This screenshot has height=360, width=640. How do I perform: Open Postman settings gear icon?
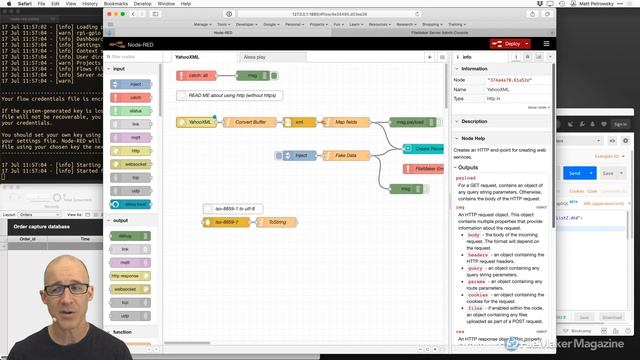click(625, 141)
